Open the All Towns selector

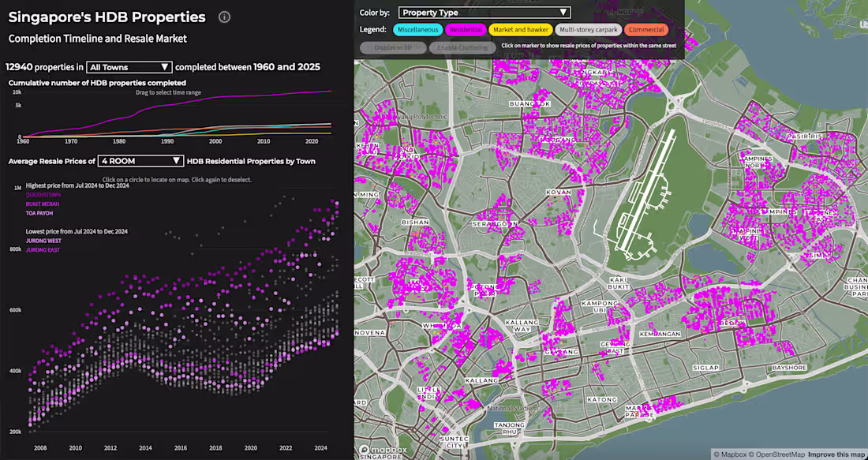[129, 67]
